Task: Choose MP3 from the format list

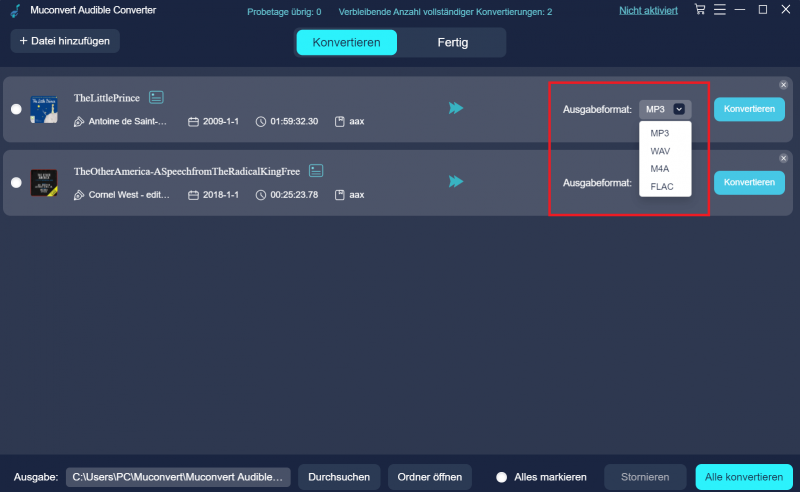Action: [x=659, y=133]
